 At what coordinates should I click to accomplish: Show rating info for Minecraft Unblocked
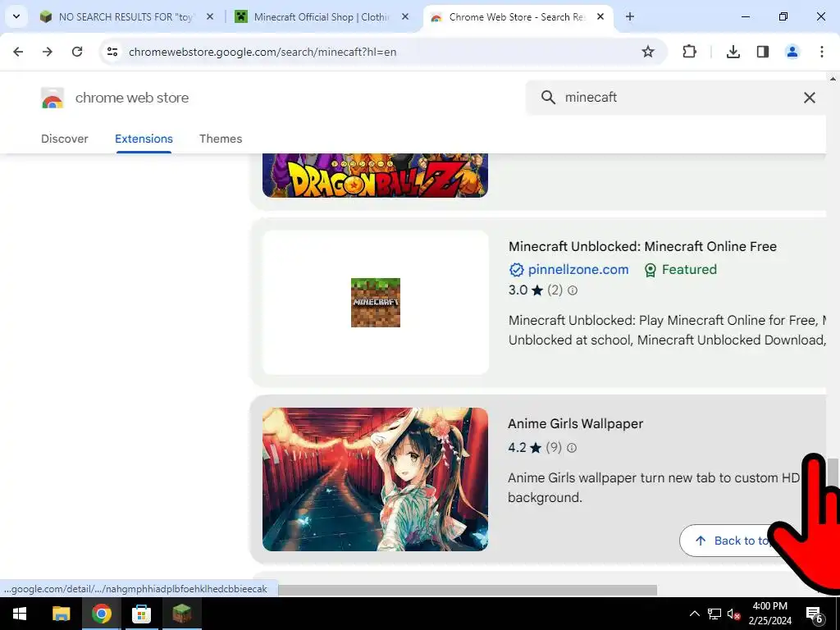coord(572,290)
